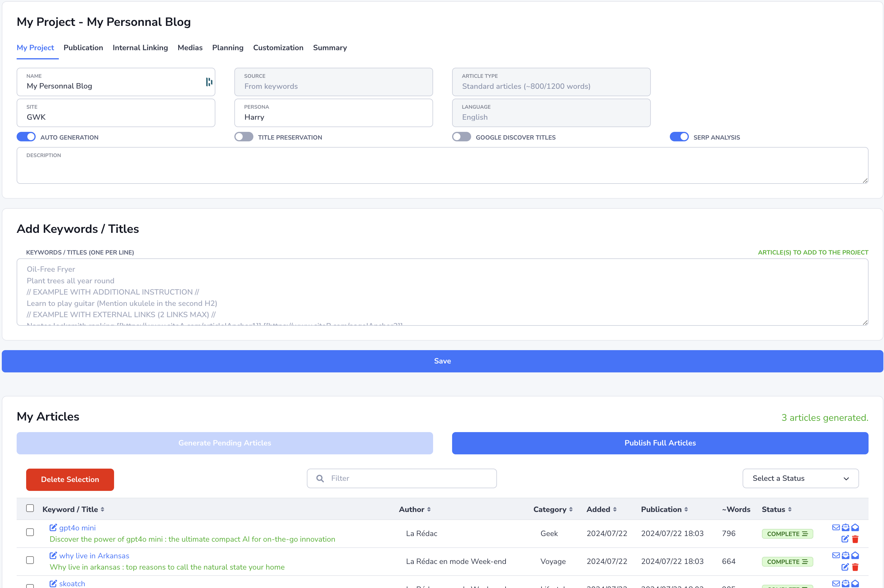Viewport: 884px width, 588px height.
Task: Click the list icon in the Arkansas COMPLETE badge
Action: pos(805,561)
